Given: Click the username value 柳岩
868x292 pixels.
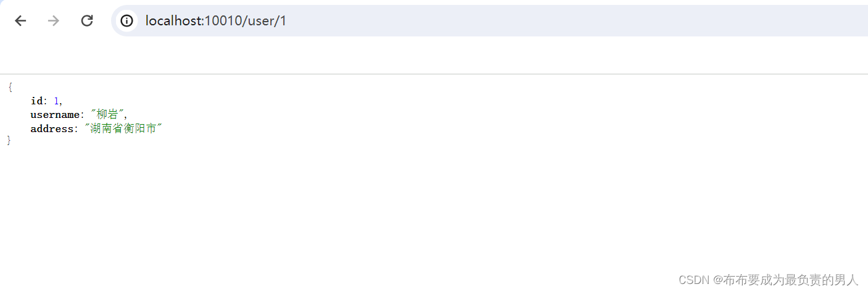Looking at the screenshot, I should (x=107, y=115).
